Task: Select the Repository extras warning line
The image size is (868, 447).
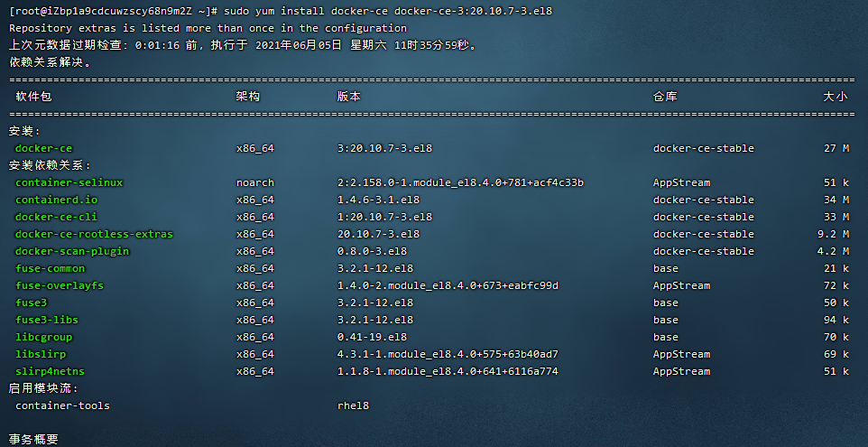Action: [x=208, y=28]
